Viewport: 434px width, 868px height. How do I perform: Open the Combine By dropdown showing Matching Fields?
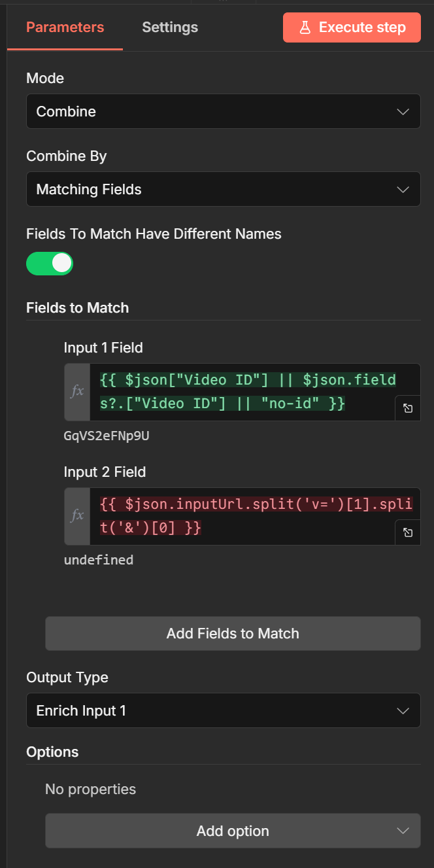(x=222, y=190)
